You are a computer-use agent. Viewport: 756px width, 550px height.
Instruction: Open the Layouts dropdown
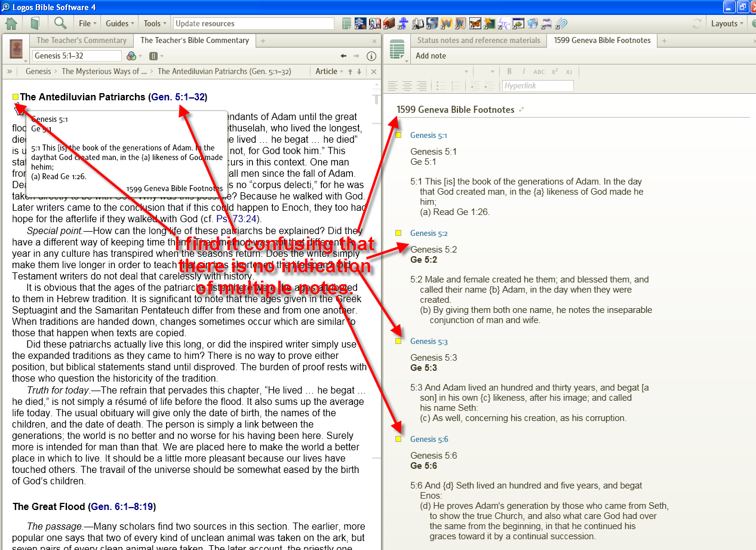tap(727, 23)
